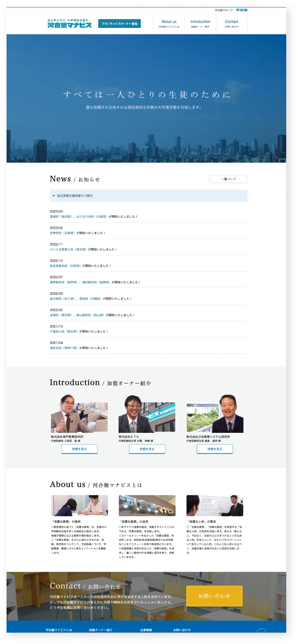The width and height of the screenshot is (298, 644).
Task: Click the 2022/11 news date
Action: coord(56,244)
